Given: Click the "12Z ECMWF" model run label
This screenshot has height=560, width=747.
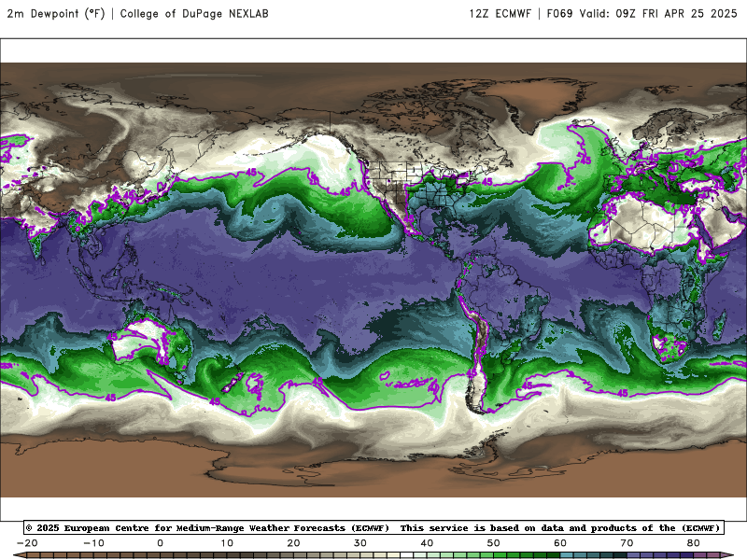Looking at the screenshot, I should 500,13.
